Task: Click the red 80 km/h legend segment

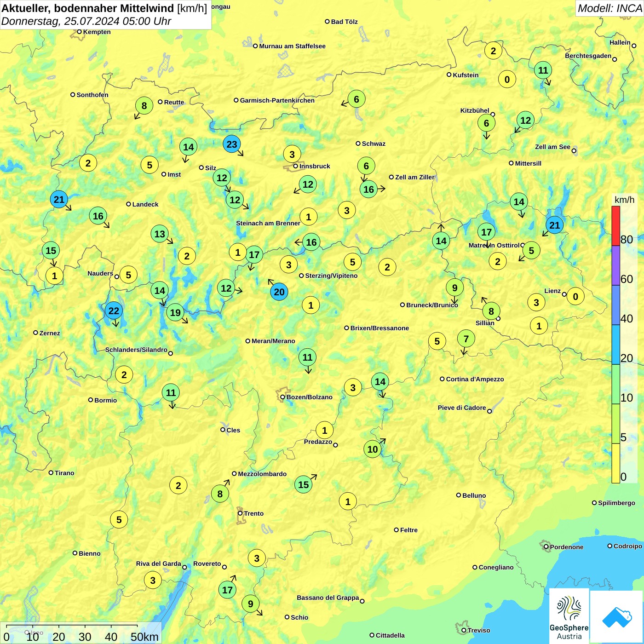Action: [615, 226]
